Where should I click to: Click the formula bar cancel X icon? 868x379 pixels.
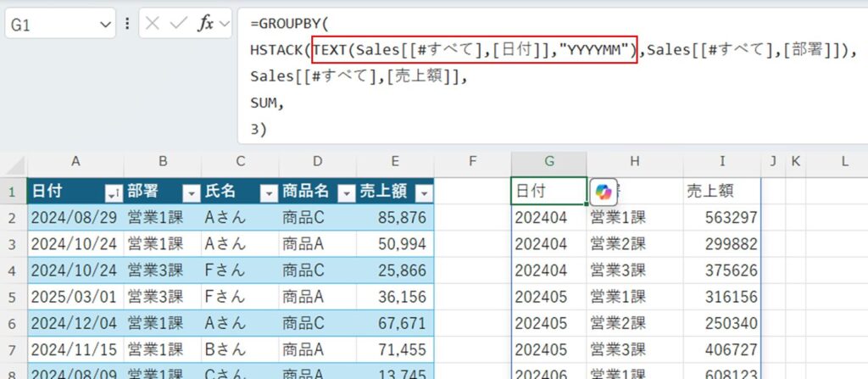click(153, 23)
